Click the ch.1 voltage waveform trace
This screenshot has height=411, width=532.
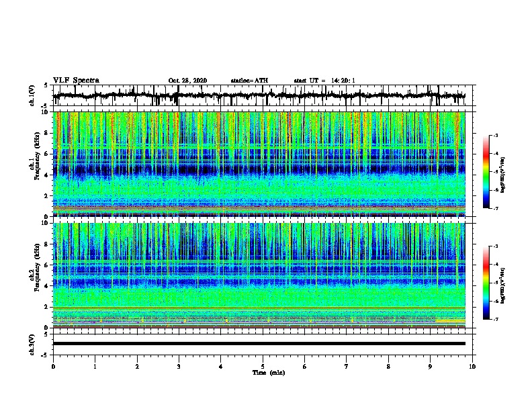[259, 95]
